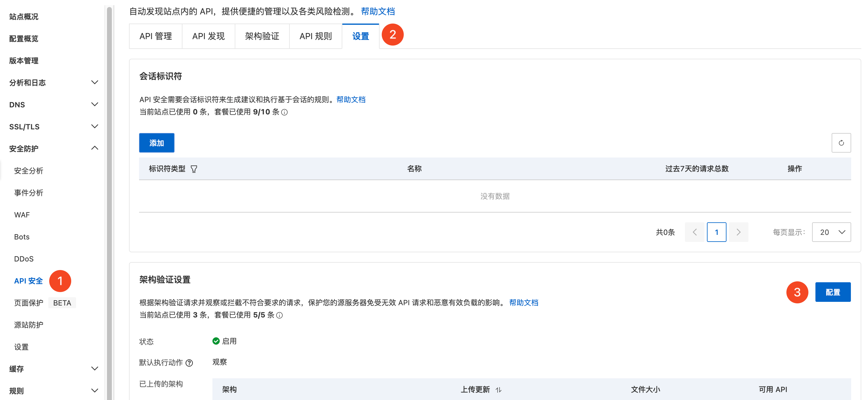Open the 每页显示 page-size dropdown
Viewport: 868px width, 400px height.
coord(831,232)
